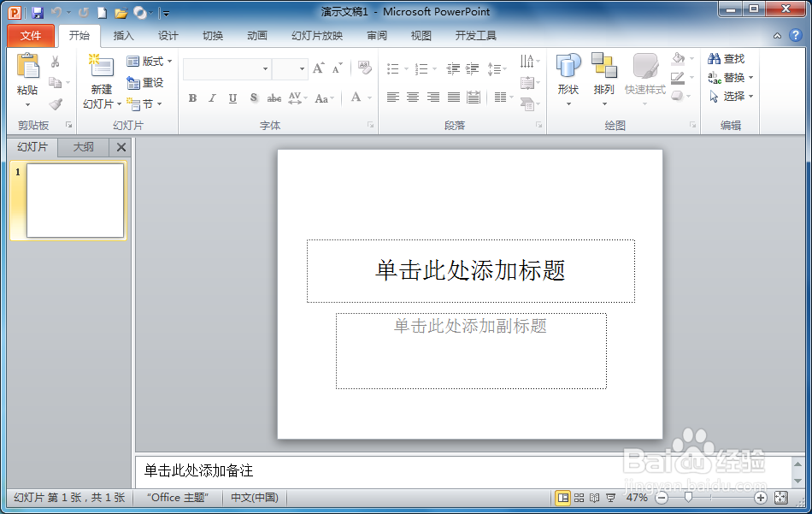Toggle Strikethrough formatting
This screenshot has width=812, height=514.
coord(274,98)
